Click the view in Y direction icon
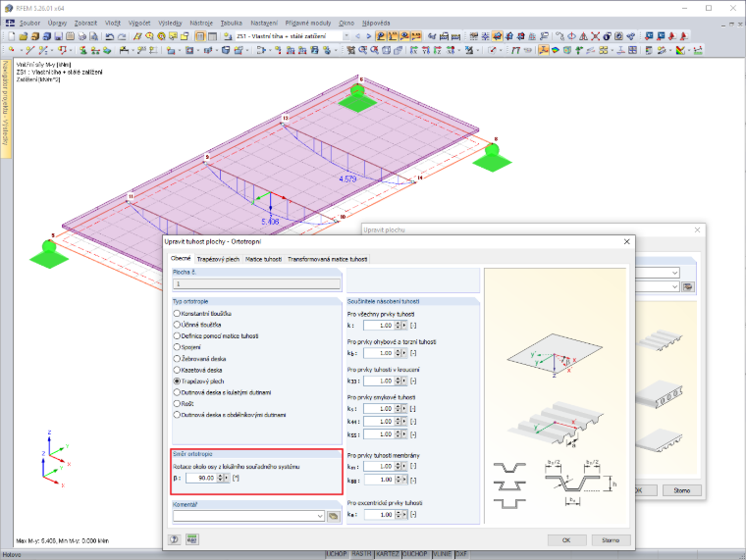This screenshot has width=746, height=560. 426,50
